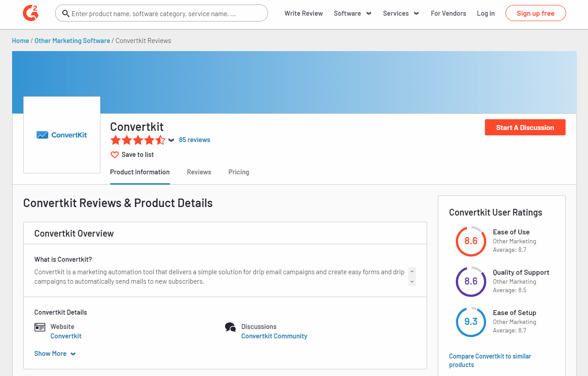Click the ConvertKit product logo

tap(62, 135)
